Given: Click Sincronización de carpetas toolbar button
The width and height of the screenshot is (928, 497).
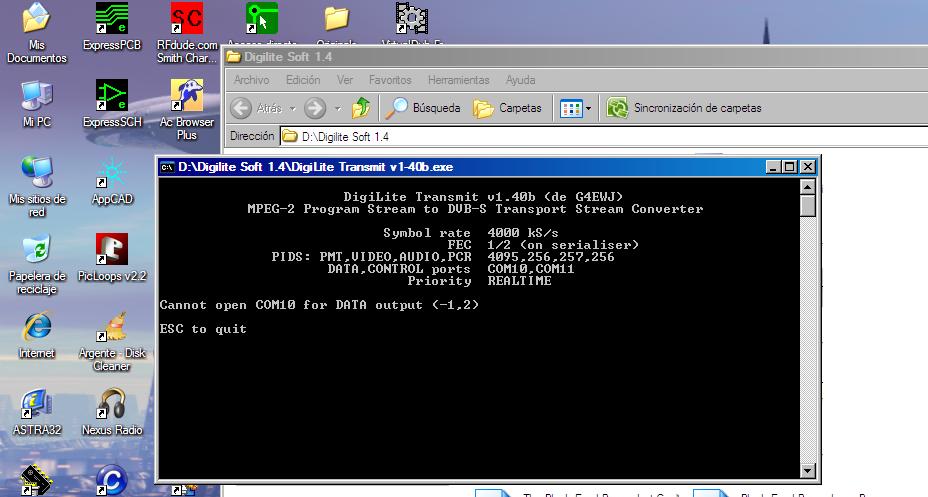Looking at the screenshot, I should point(684,108).
